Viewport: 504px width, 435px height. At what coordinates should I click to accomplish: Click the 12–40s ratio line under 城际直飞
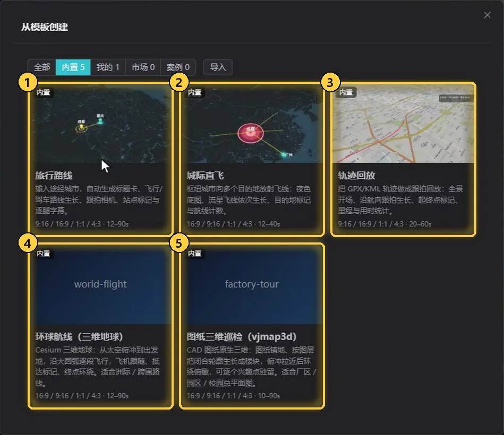(233, 224)
